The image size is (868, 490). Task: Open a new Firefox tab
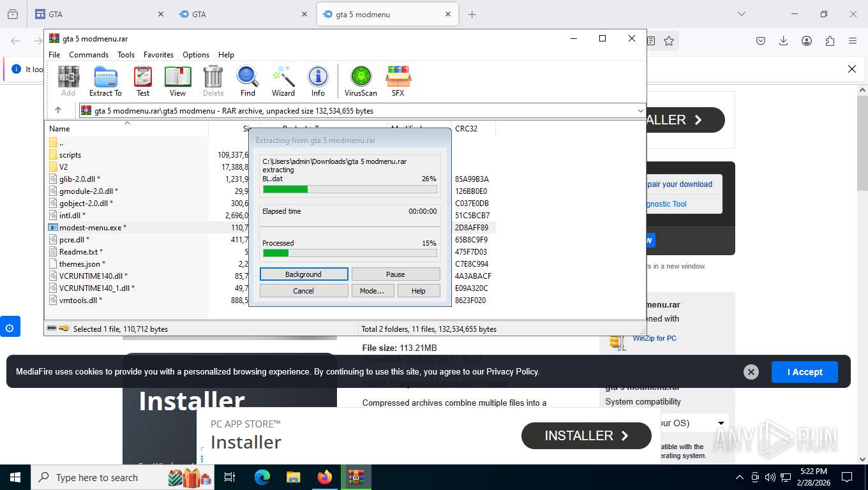pyautogui.click(x=472, y=14)
